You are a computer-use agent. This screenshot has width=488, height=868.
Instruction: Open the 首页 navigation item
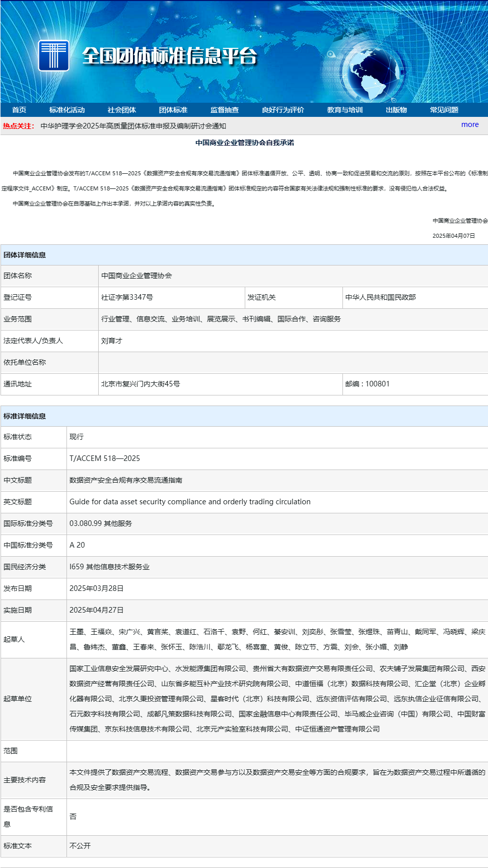click(19, 110)
